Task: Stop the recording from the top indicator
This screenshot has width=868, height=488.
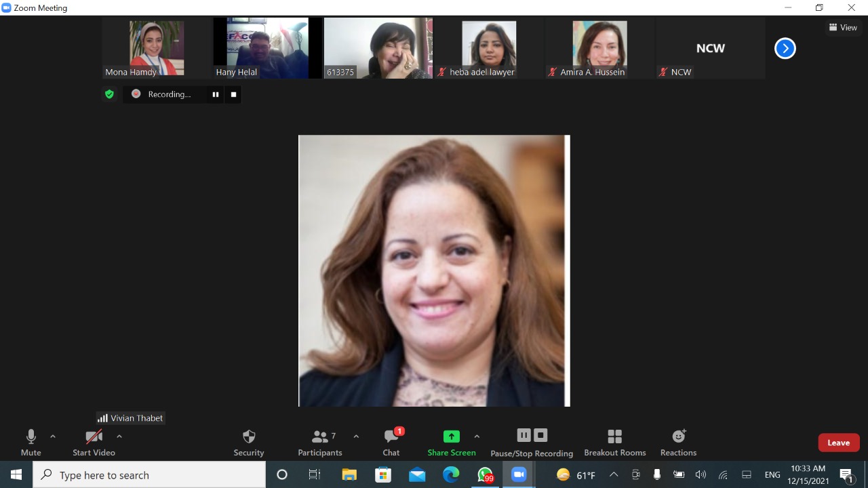Action: point(233,94)
